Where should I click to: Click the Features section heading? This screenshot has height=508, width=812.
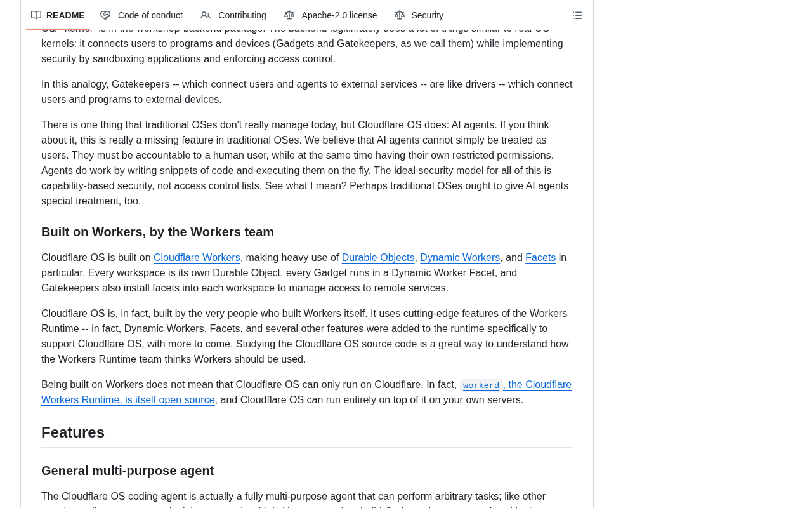pyautogui.click(x=73, y=432)
